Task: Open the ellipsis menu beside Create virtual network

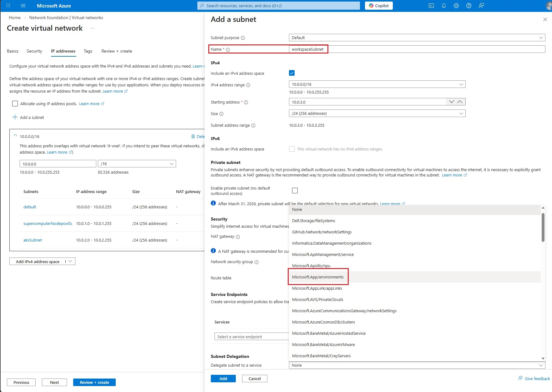Action: 93,28
